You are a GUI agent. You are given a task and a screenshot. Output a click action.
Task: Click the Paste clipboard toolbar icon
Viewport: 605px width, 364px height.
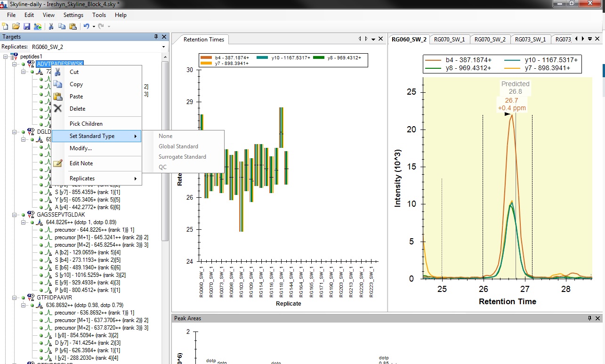click(73, 26)
